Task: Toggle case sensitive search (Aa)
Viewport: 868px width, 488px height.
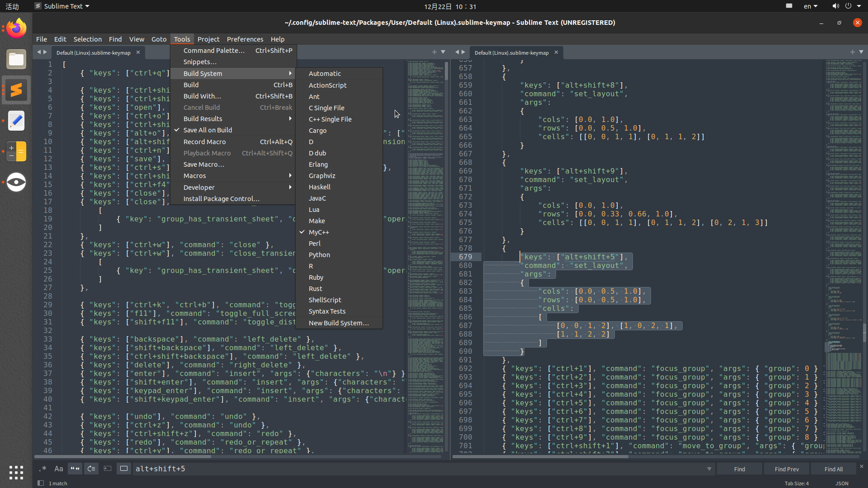Action: click(x=59, y=469)
